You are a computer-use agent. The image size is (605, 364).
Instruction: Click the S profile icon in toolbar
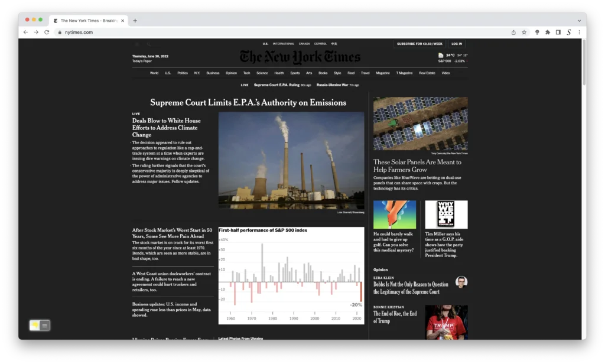pos(569,32)
